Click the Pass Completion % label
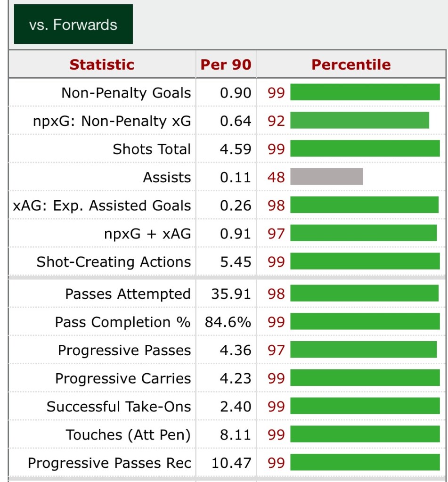This screenshot has height=482, width=448. click(122, 322)
